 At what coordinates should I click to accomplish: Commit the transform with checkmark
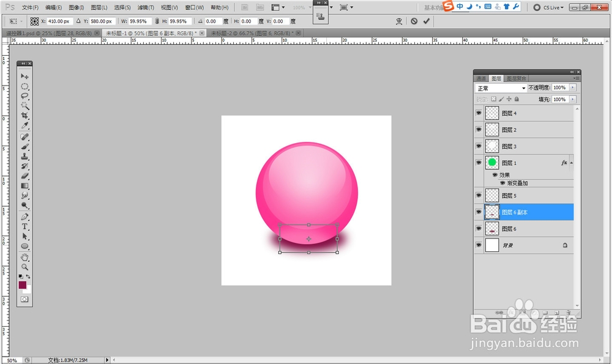click(426, 21)
